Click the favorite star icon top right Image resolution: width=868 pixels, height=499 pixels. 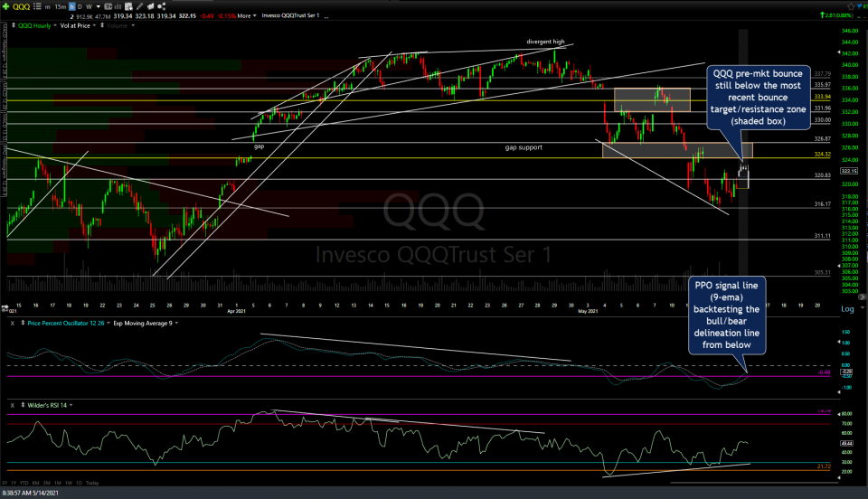[851, 6]
